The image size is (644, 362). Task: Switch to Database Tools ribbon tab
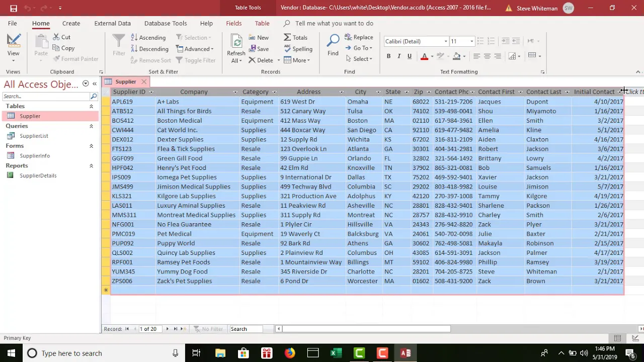click(166, 23)
